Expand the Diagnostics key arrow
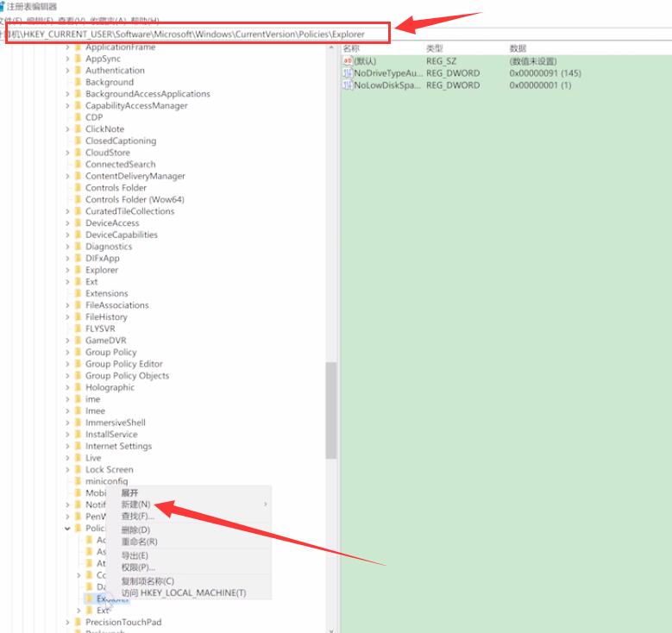 (67, 247)
